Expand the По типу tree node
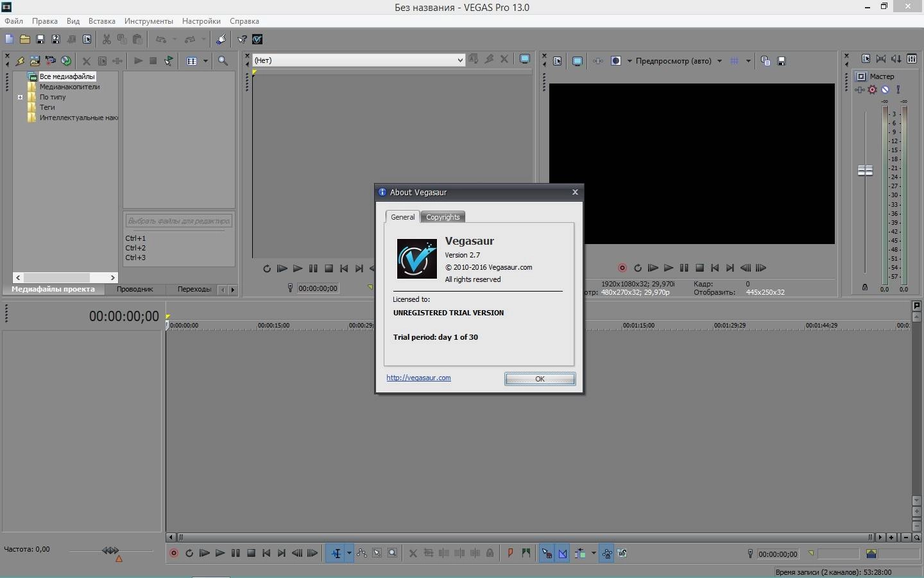 click(20, 98)
